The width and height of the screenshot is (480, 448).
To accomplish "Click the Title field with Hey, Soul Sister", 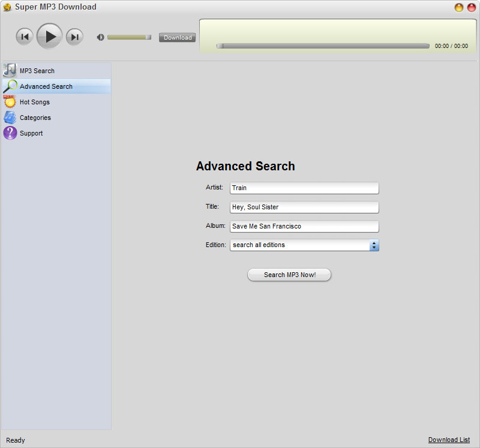I will point(304,207).
